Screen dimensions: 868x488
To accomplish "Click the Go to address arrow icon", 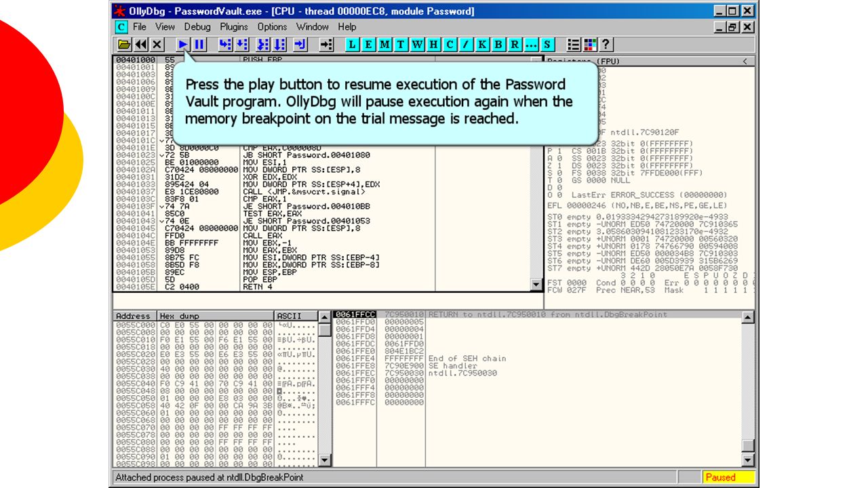I will (326, 45).
